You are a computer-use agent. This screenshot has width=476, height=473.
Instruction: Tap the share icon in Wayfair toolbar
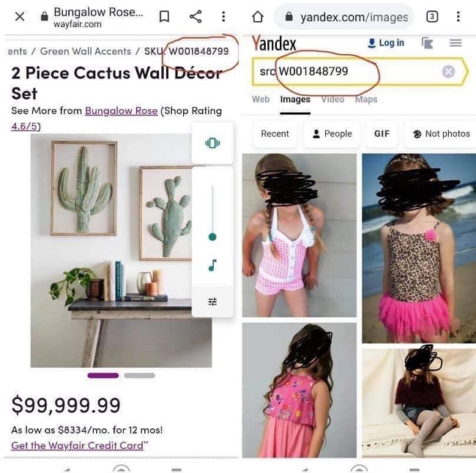[x=196, y=16]
